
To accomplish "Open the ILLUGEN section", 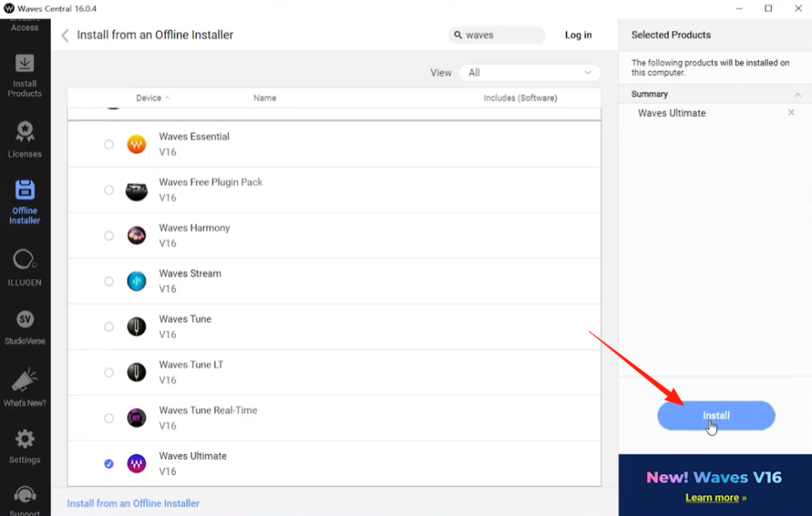I will [x=25, y=268].
